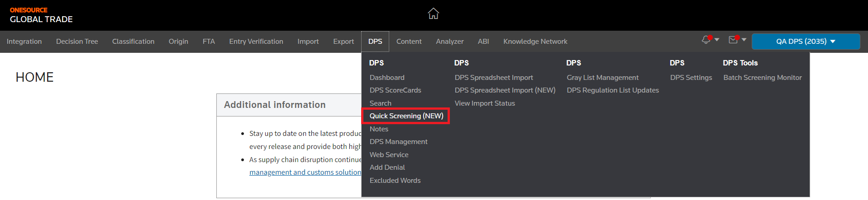
Task: Follow the management and customs solution link
Action: 305,172
